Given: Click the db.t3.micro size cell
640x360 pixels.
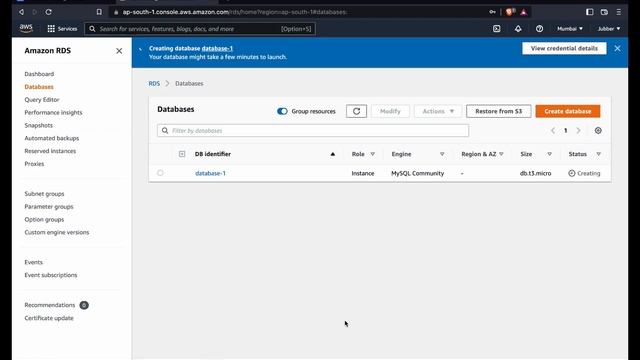Looking at the screenshot, I should [536, 173].
